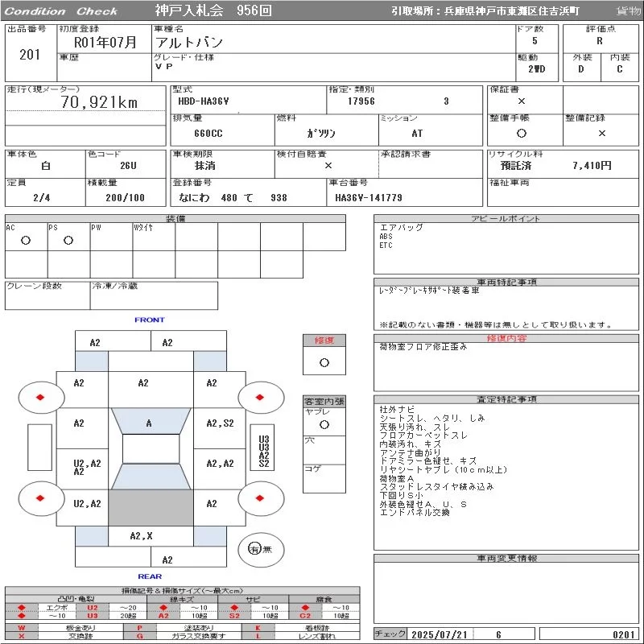The width and height of the screenshot is (644, 644).
Task: Click the Condition Check header title
Action: coord(61,11)
